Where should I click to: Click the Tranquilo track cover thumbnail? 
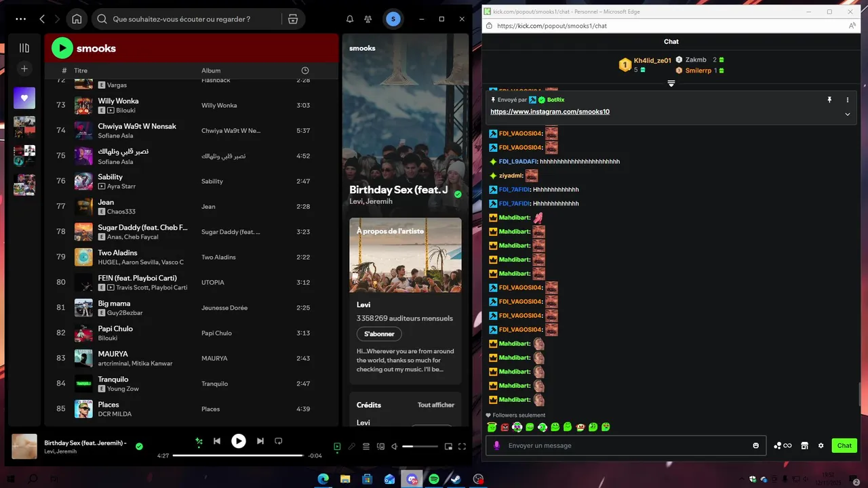83,384
